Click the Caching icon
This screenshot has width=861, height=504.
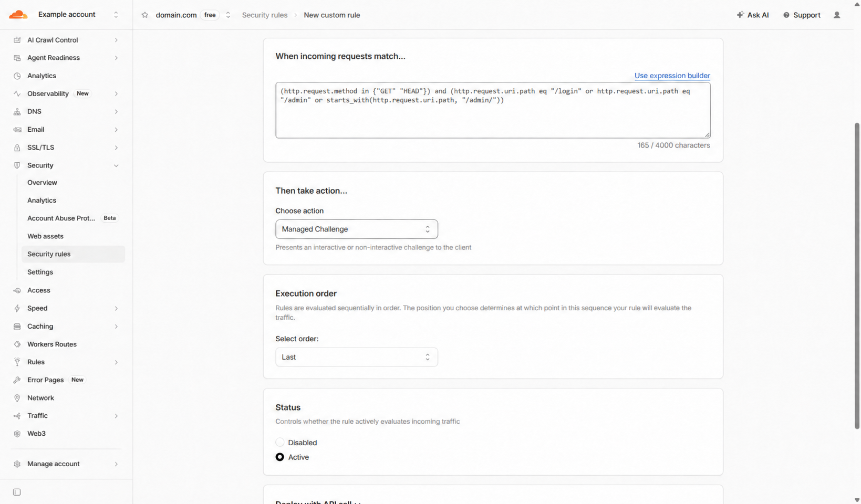click(x=17, y=327)
